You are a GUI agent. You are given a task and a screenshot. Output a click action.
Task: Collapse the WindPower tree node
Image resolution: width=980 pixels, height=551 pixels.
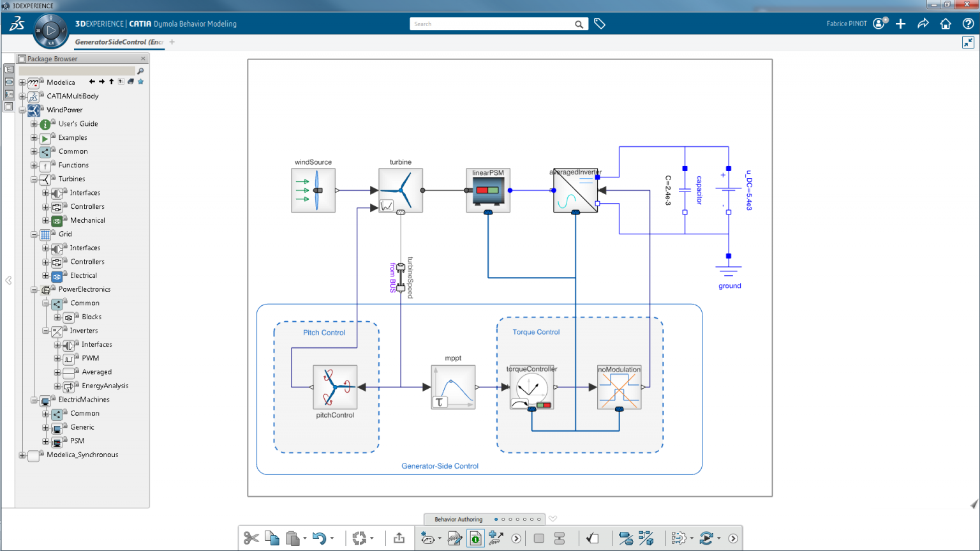(x=22, y=110)
